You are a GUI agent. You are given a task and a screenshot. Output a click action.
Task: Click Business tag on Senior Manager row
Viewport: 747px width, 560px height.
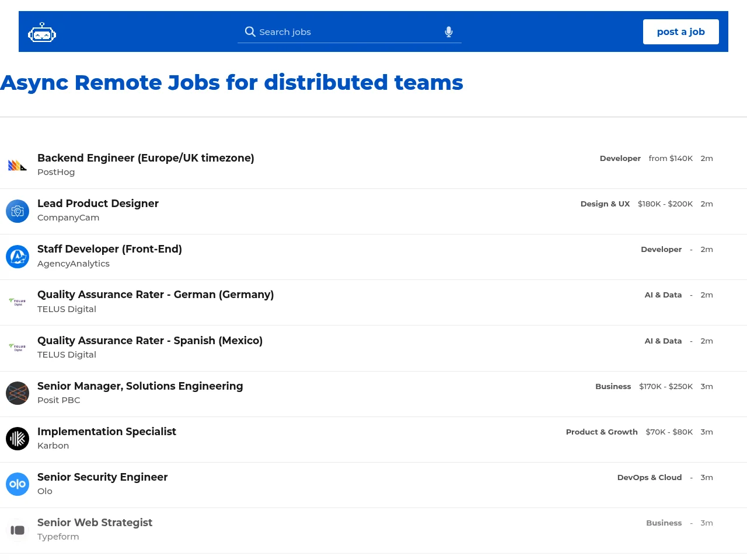click(x=613, y=386)
